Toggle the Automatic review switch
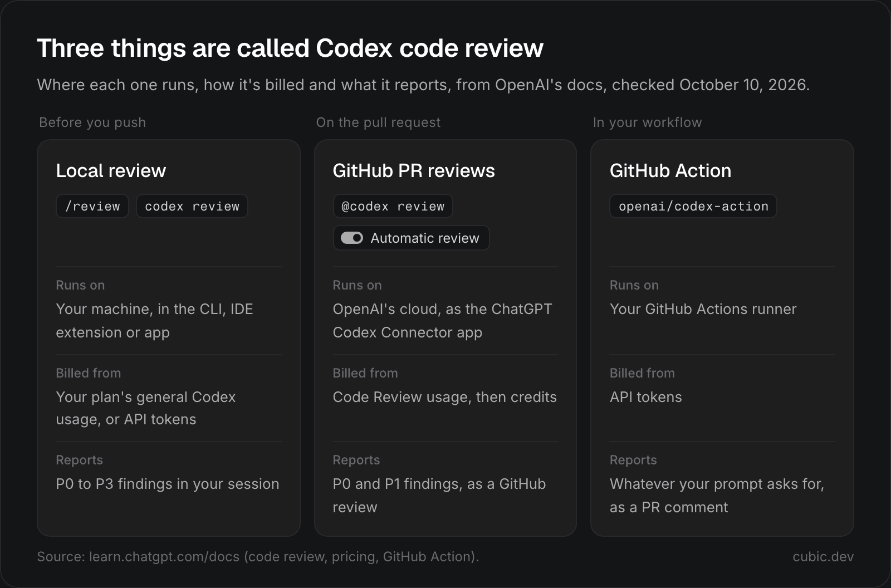The image size is (891, 588). [x=352, y=238]
